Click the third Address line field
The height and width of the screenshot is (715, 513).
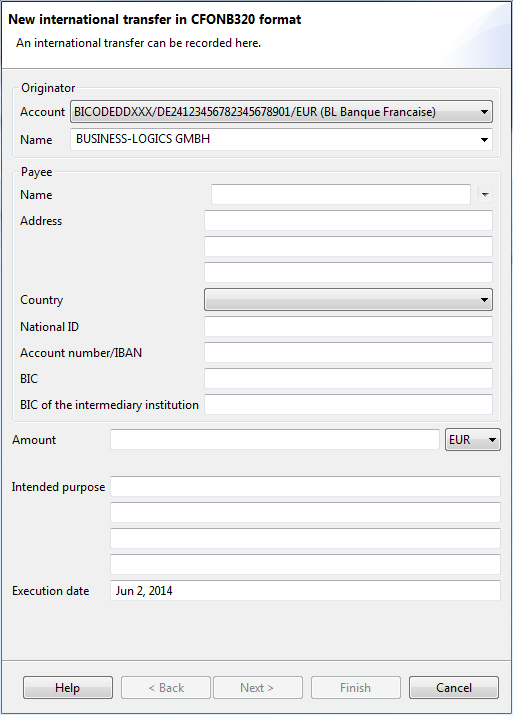(348, 272)
